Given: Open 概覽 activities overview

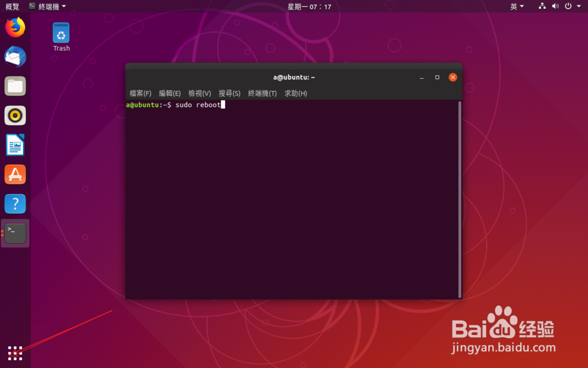Looking at the screenshot, I should pos(12,6).
